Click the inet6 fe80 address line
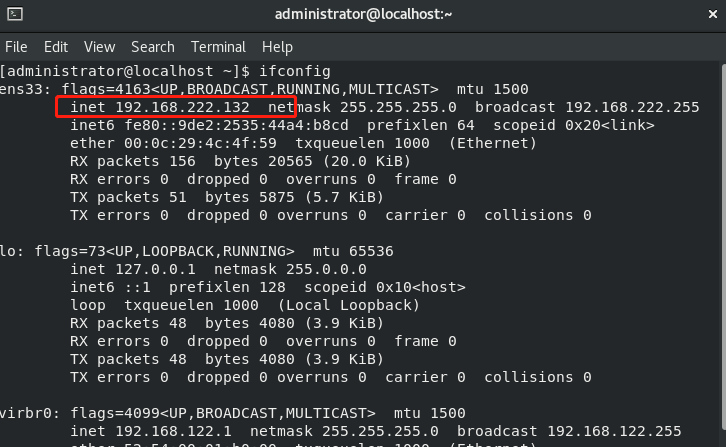 tap(362, 125)
